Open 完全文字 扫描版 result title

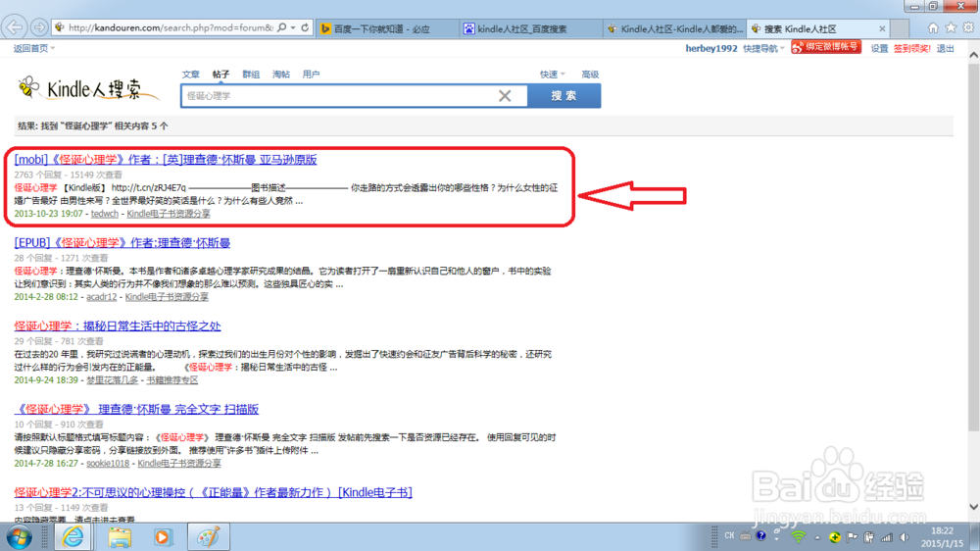click(x=136, y=409)
